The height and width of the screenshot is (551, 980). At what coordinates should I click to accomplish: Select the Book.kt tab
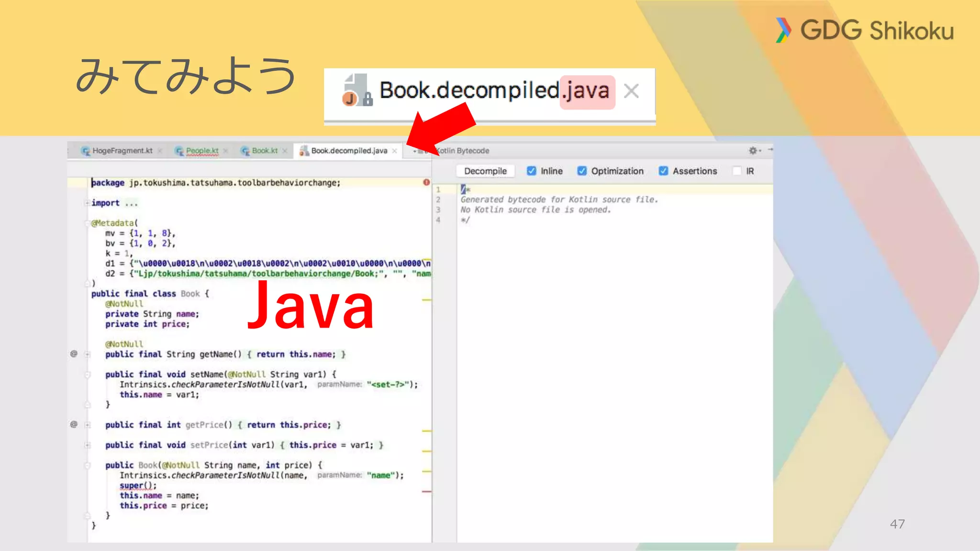coord(265,151)
